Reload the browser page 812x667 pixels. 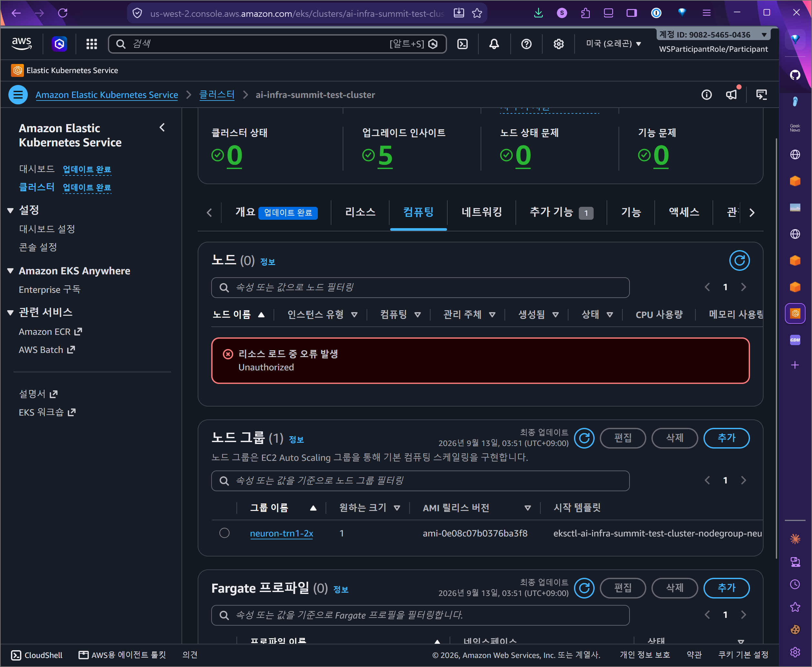coord(63,13)
